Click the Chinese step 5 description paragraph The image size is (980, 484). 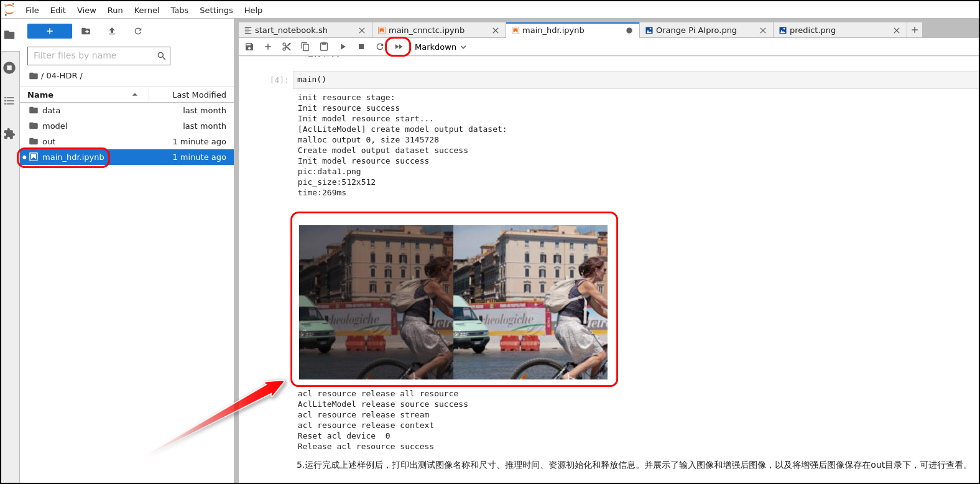click(x=634, y=465)
